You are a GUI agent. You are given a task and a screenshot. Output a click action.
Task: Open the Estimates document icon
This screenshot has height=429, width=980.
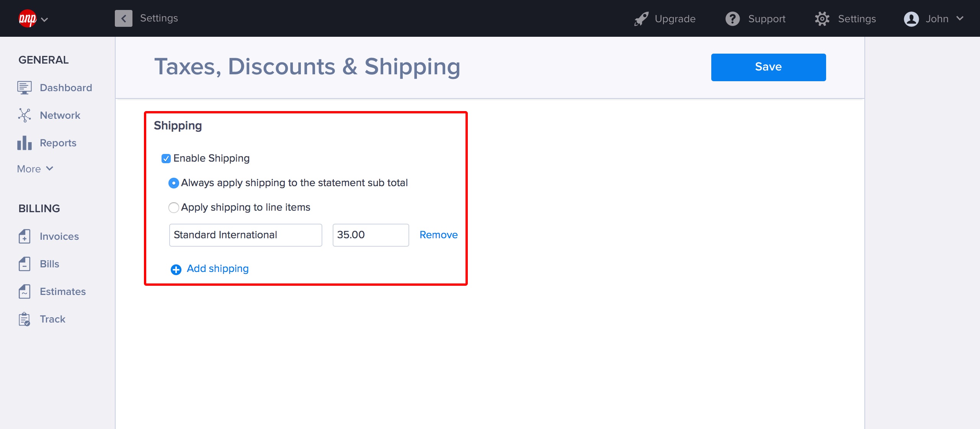(x=24, y=291)
